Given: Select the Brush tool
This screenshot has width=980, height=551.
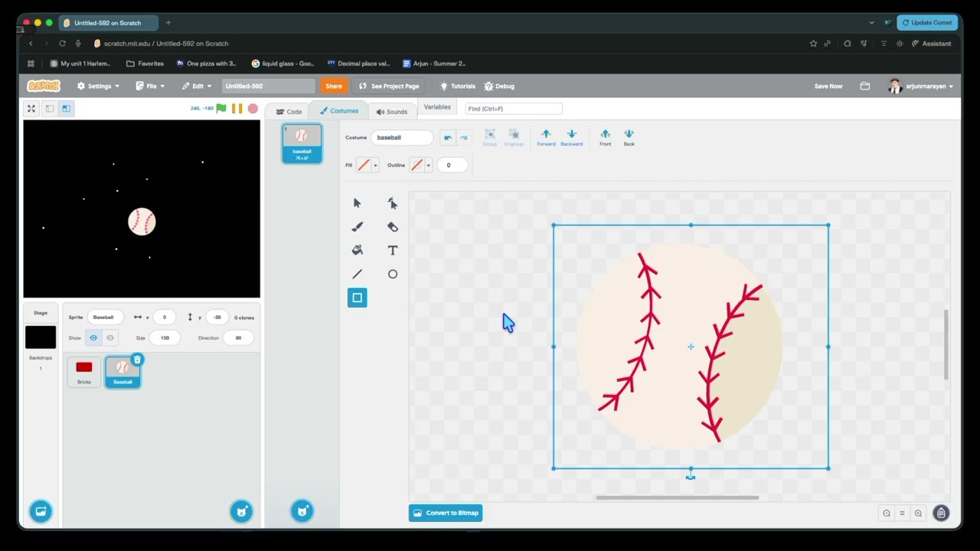Looking at the screenshot, I should 357,227.
